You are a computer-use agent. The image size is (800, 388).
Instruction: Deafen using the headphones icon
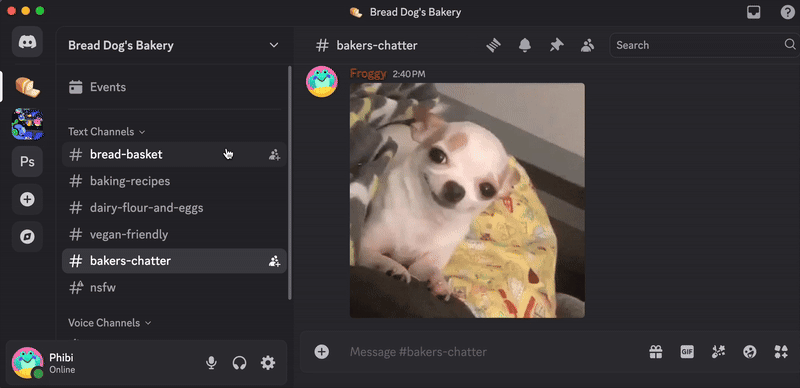[239, 363]
